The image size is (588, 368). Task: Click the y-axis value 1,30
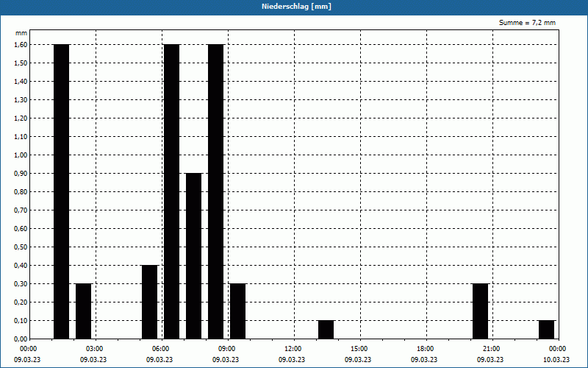coord(21,100)
